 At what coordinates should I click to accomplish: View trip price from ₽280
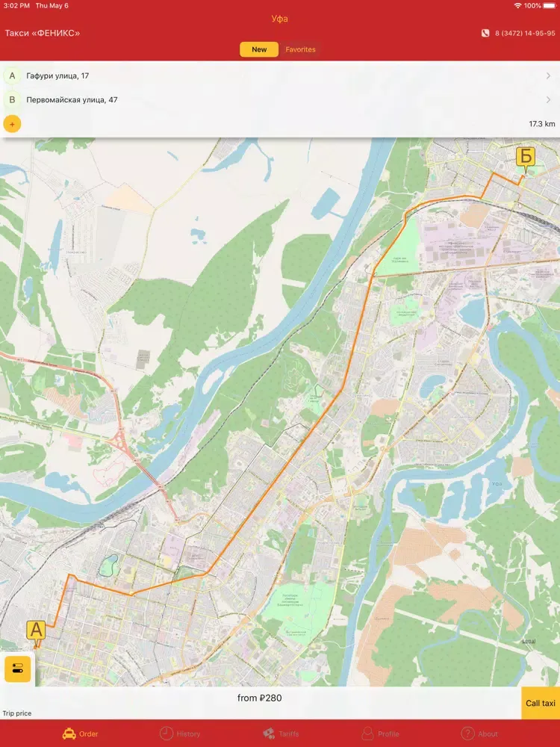(260, 698)
